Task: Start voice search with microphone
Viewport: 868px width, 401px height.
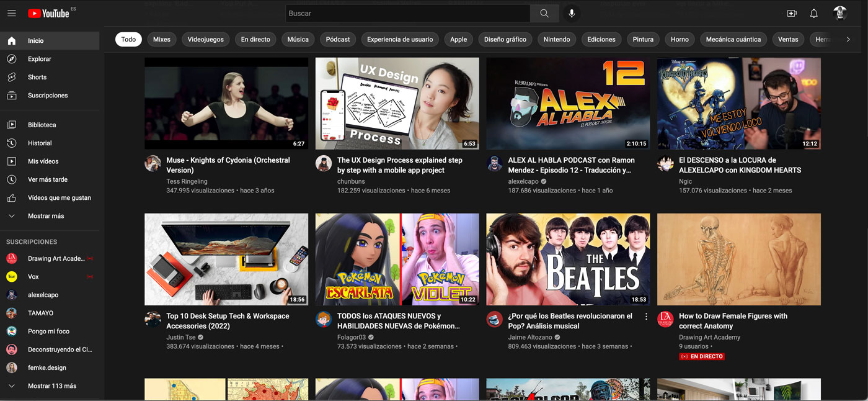Action: (572, 13)
